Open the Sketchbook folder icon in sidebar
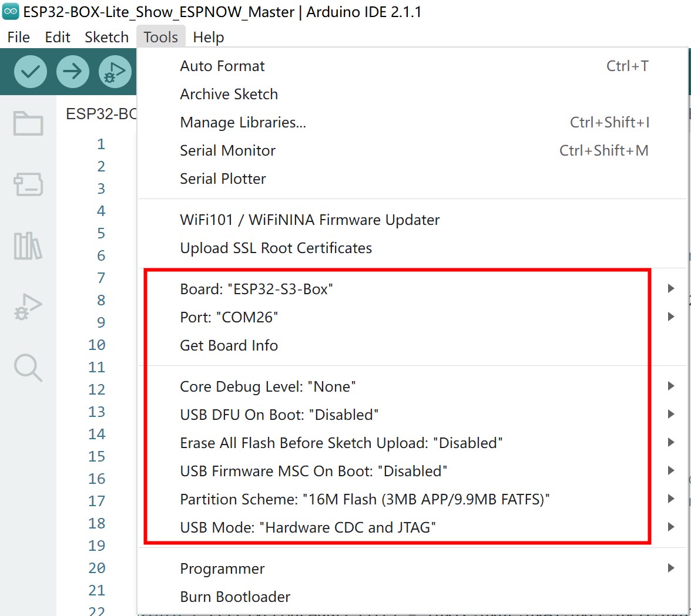The width and height of the screenshot is (691, 616). pos(28,123)
